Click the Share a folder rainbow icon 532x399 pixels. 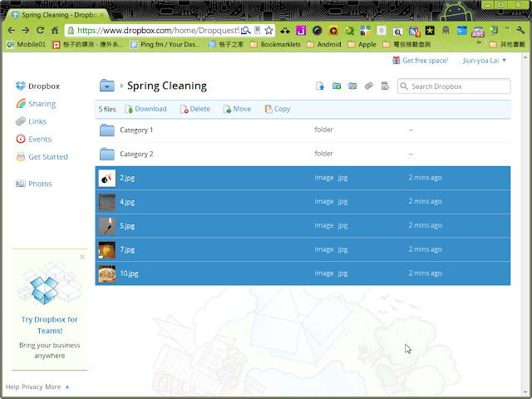click(x=352, y=86)
